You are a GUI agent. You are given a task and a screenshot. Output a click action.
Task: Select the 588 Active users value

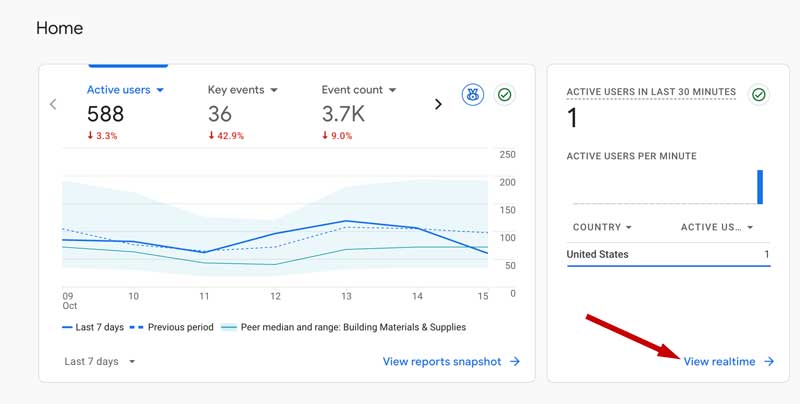click(x=105, y=114)
